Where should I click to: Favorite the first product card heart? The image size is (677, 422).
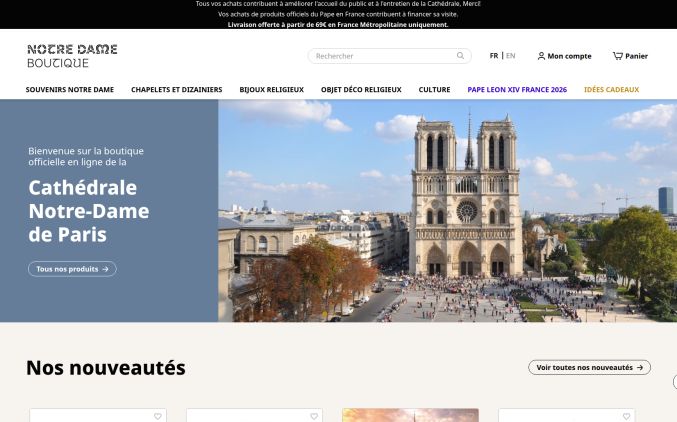click(158, 416)
